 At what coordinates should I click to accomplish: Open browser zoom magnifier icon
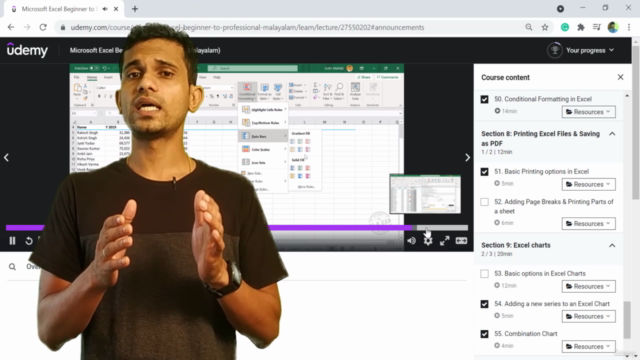coord(529,27)
